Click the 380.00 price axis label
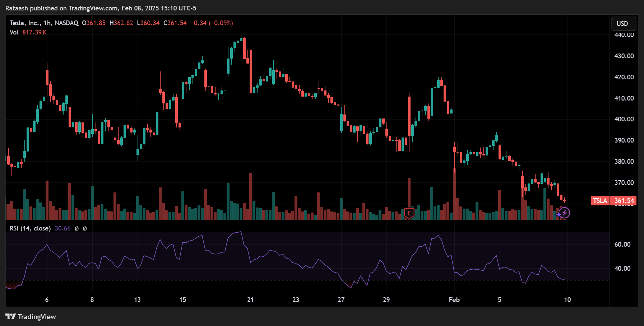 (x=624, y=162)
